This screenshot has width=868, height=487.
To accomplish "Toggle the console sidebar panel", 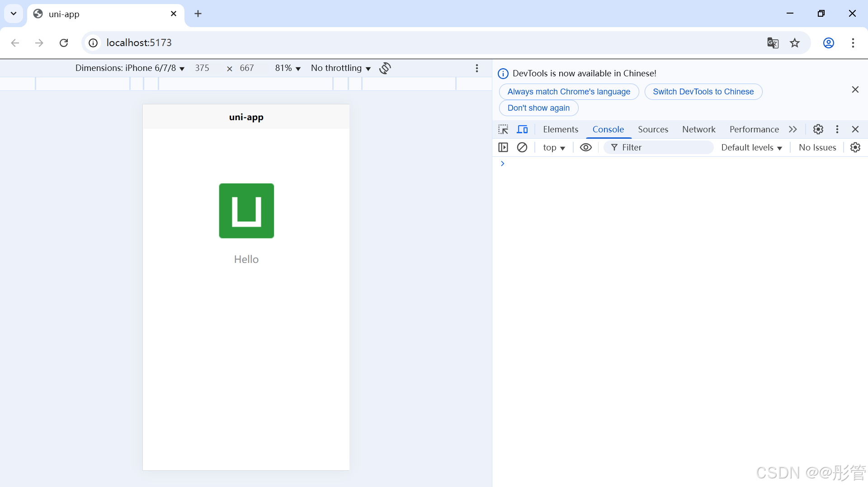I will pyautogui.click(x=503, y=147).
